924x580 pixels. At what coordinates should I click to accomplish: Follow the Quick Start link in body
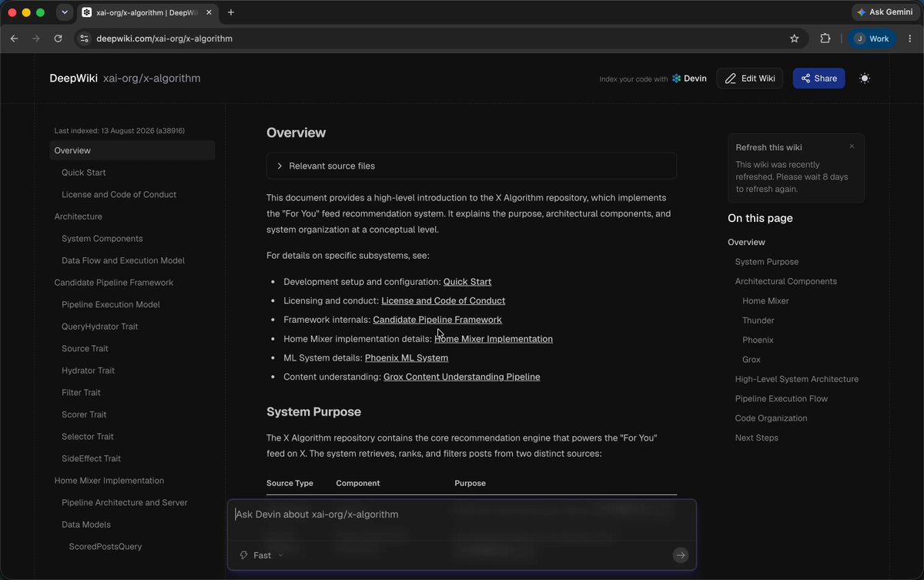click(467, 282)
